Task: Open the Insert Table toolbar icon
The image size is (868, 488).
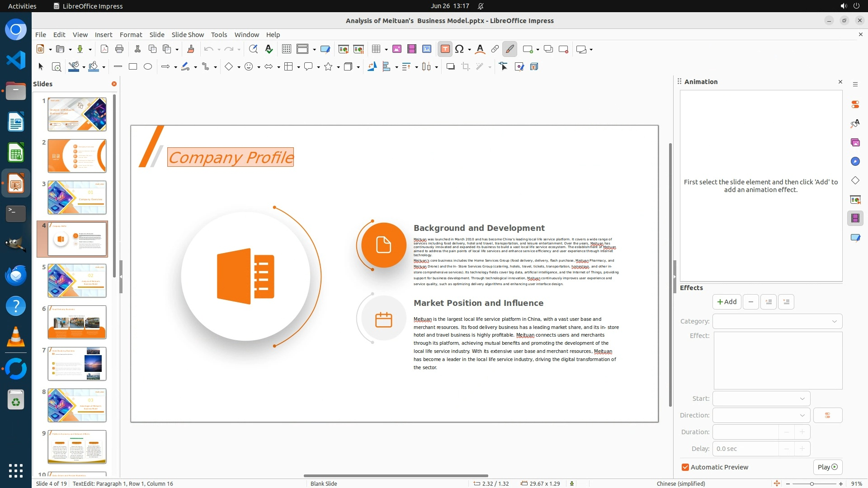Action: [x=376, y=49]
